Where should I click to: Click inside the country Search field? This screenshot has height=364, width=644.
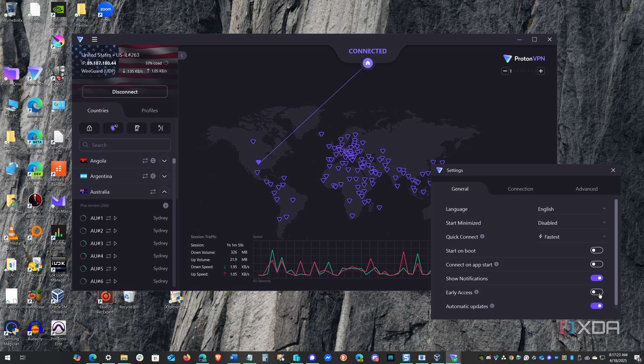(x=125, y=145)
